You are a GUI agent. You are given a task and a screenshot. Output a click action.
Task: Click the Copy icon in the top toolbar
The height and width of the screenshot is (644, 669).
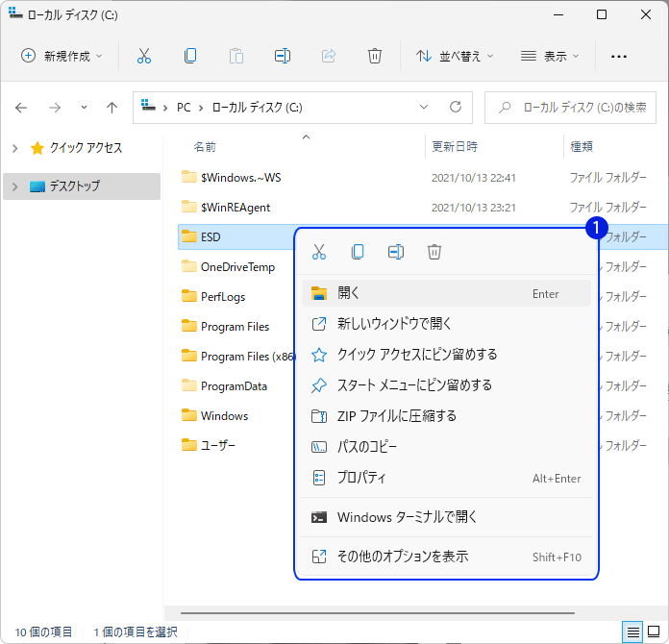tap(190, 56)
